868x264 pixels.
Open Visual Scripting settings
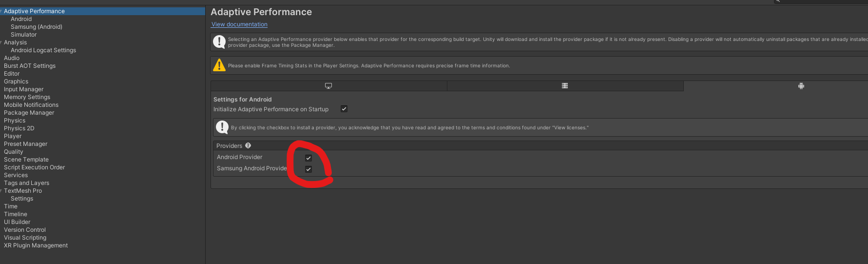[25, 238]
